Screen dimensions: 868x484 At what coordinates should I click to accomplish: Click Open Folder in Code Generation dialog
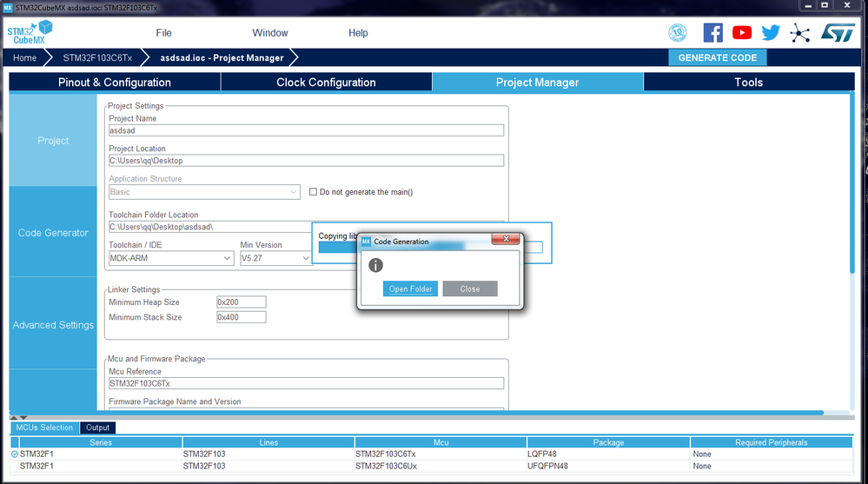click(410, 288)
